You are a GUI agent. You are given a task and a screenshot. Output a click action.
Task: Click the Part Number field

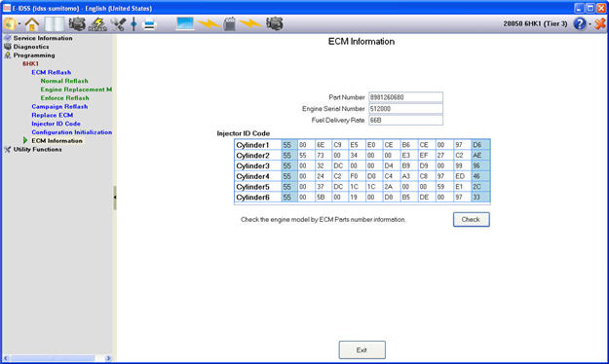tap(405, 97)
